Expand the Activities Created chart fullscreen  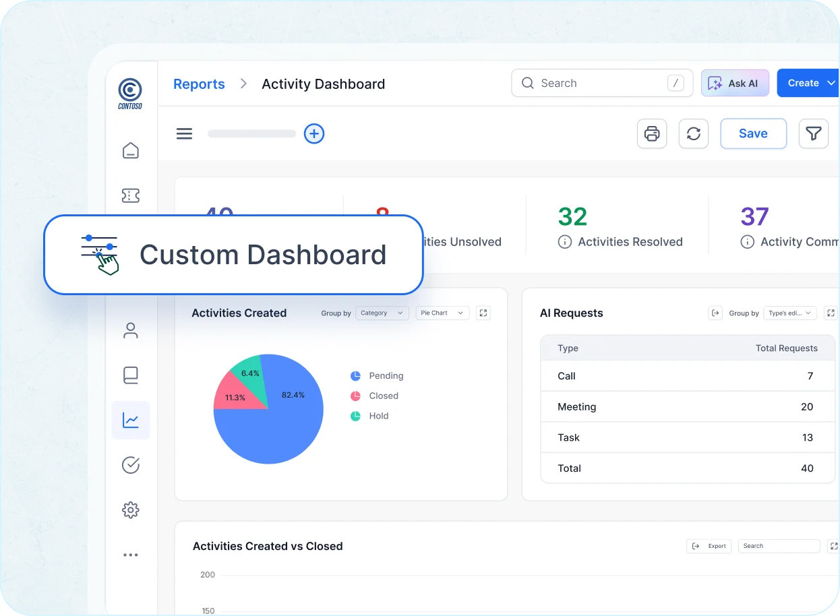click(x=483, y=313)
